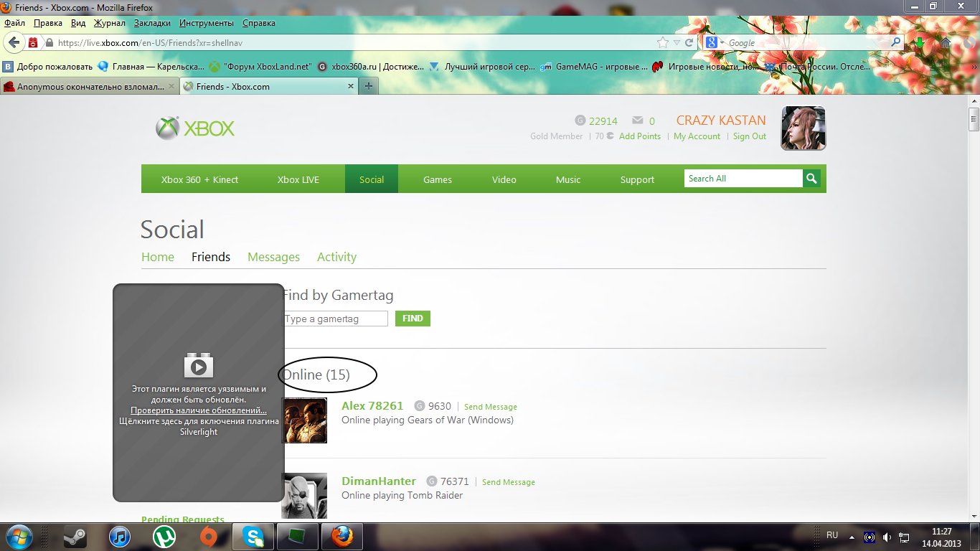Open uTorrent from the taskbar
This screenshot has width=980, height=551.
coord(164,536)
